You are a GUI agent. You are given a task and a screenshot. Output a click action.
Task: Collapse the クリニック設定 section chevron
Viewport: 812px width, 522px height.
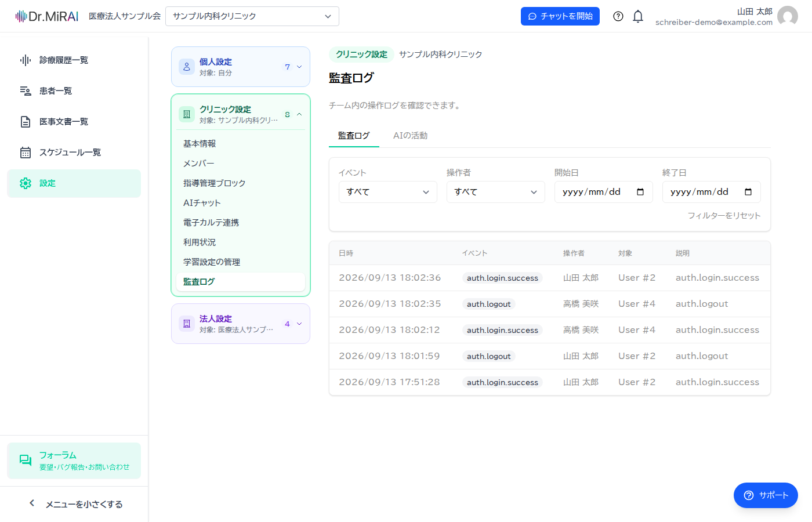pyautogui.click(x=299, y=114)
